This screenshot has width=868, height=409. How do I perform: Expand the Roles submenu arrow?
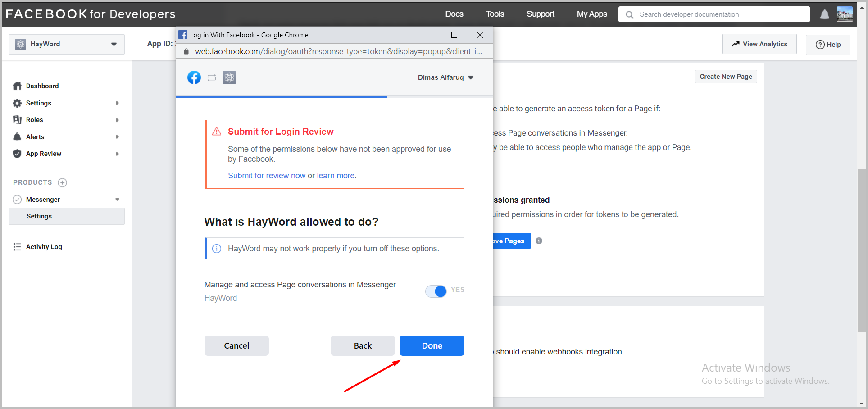point(118,120)
